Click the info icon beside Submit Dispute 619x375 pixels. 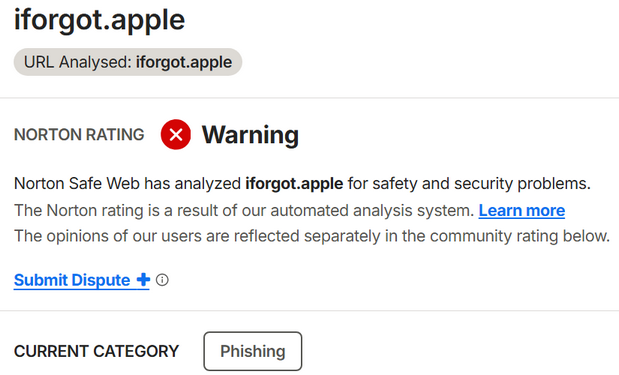(162, 280)
